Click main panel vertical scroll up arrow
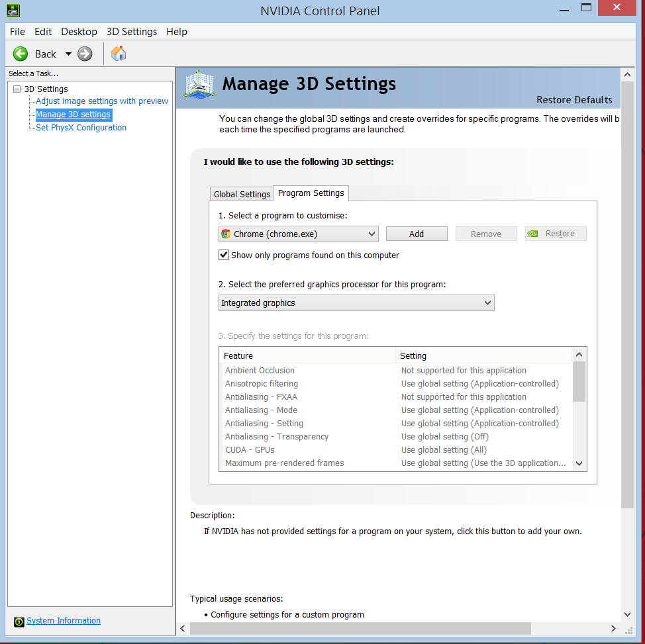645x644 pixels. tap(627, 74)
